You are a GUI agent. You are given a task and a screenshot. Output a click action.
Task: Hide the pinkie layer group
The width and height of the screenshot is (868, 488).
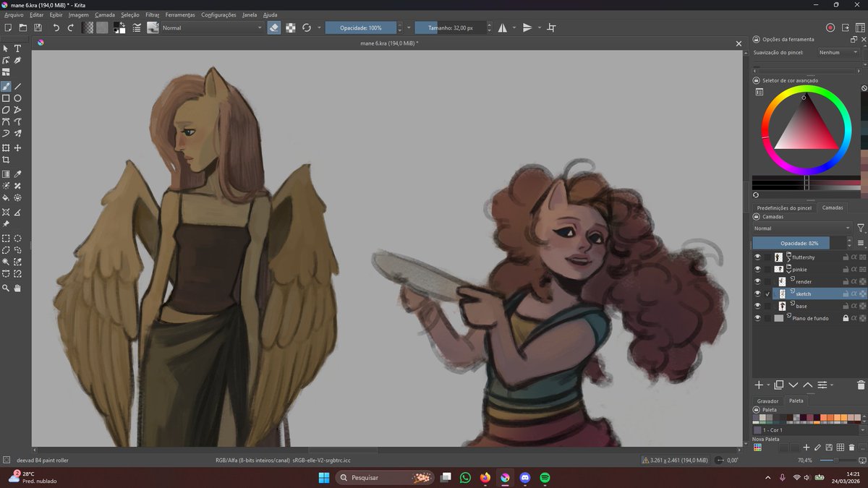tap(758, 269)
